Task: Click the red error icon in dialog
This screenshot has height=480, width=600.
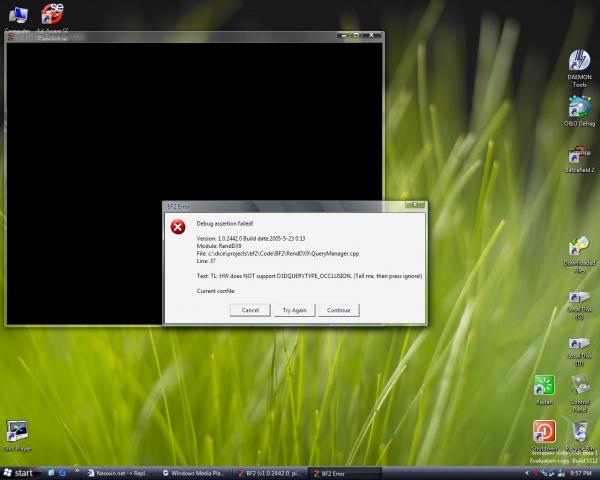Action: tap(178, 227)
